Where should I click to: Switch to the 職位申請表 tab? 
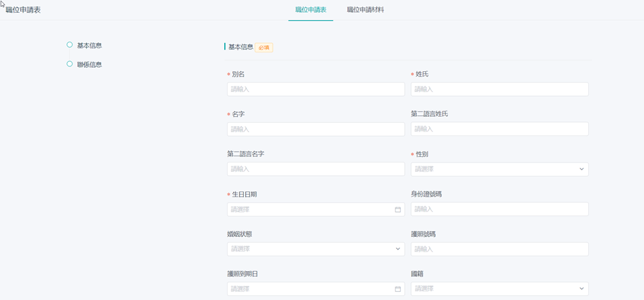(311, 10)
